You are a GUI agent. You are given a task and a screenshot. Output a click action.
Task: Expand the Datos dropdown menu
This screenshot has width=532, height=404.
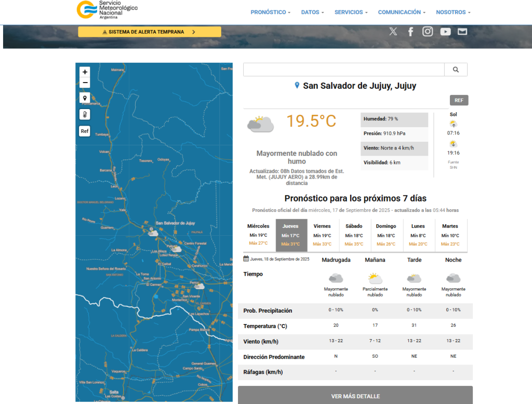312,12
